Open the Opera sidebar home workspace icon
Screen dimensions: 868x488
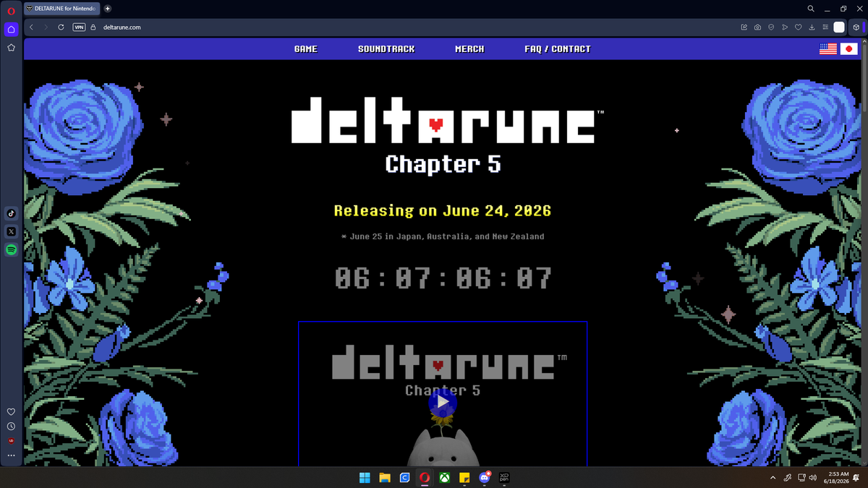tap(11, 30)
